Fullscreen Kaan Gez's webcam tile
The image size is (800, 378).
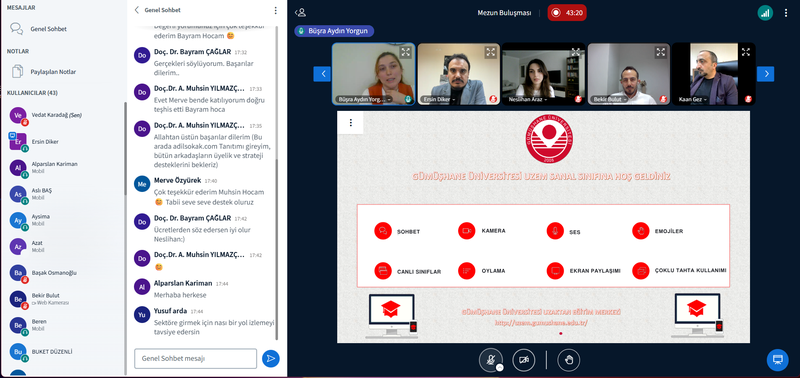746,52
